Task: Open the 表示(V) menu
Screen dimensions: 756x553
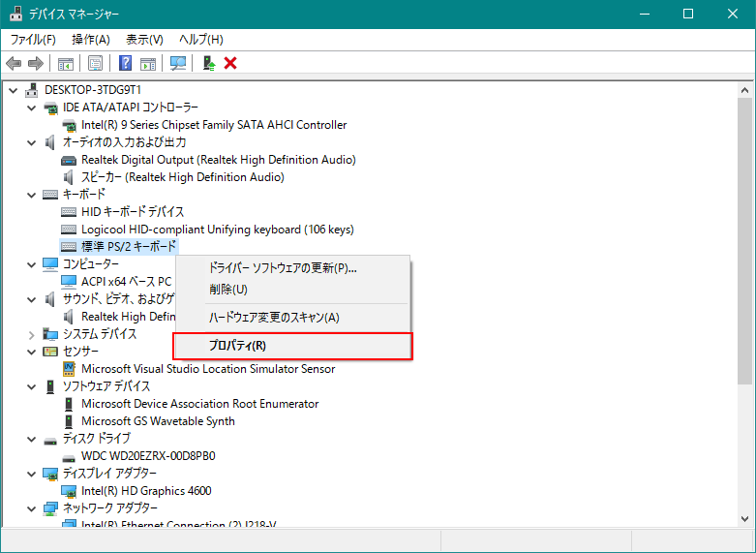Action: click(144, 39)
